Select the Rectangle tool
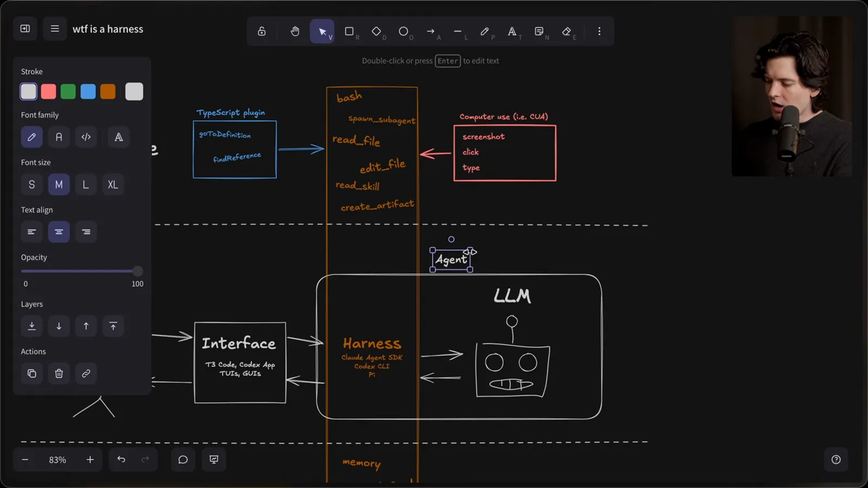Screen dimensions: 868x488 pos(349,31)
